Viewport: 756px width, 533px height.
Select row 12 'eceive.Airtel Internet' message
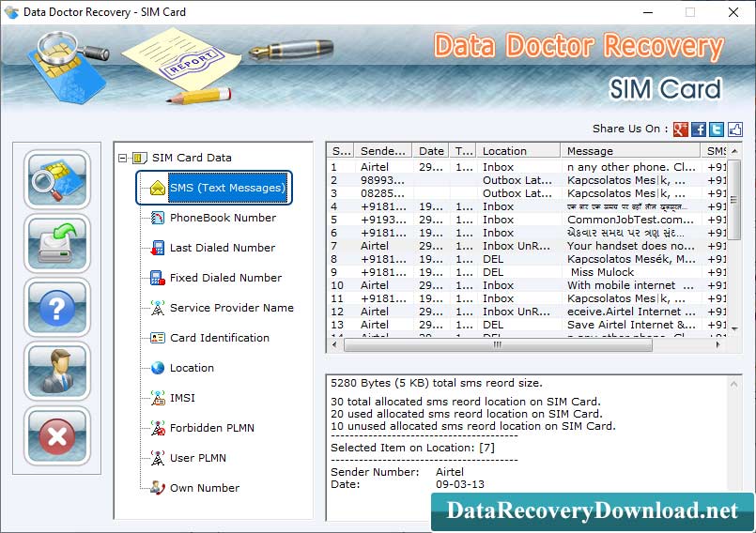pos(632,312)
